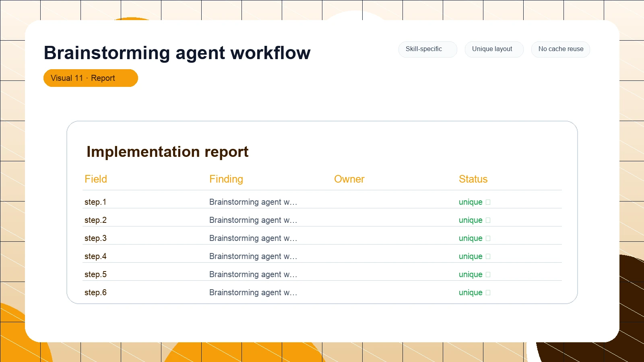Screen dimensions: 644x362
Task: Click the unique status in step.4 row
Action: coord(471,256)
